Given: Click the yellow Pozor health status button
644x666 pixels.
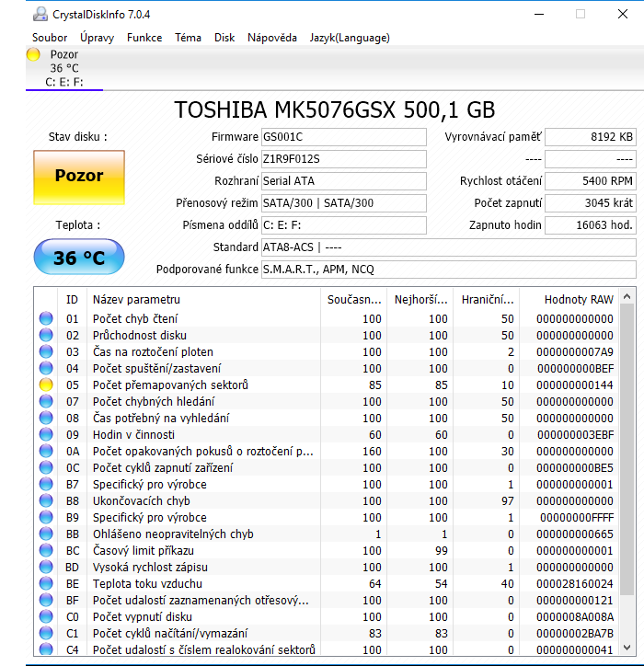Looking at the screenshot, I should point(79,178).
